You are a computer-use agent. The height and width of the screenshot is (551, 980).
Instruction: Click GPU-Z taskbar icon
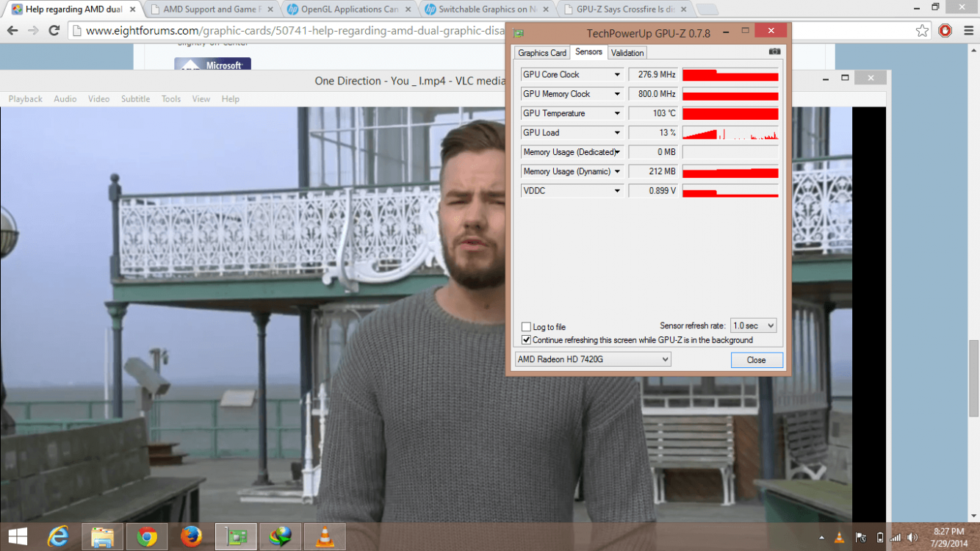pyautogui.click(x=236, y=537)
